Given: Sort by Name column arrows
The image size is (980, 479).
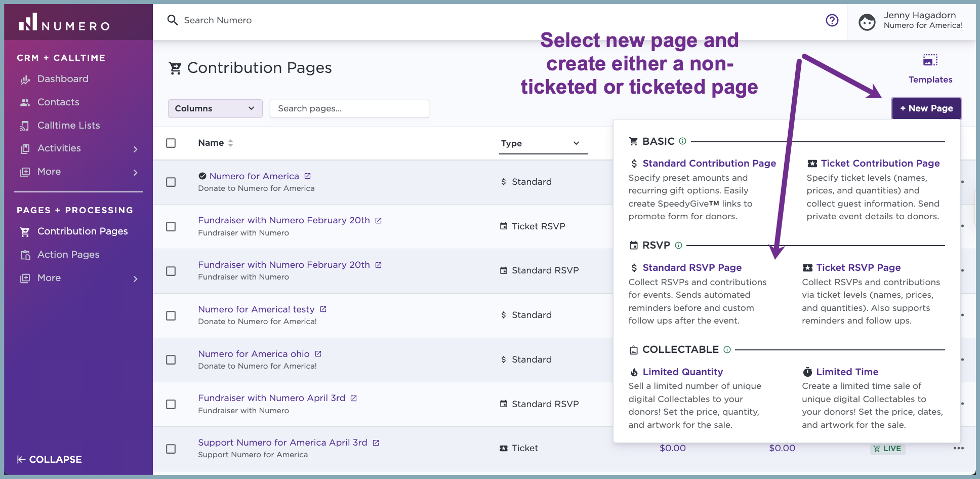Looking at the screenshot, I should point(230,143).
